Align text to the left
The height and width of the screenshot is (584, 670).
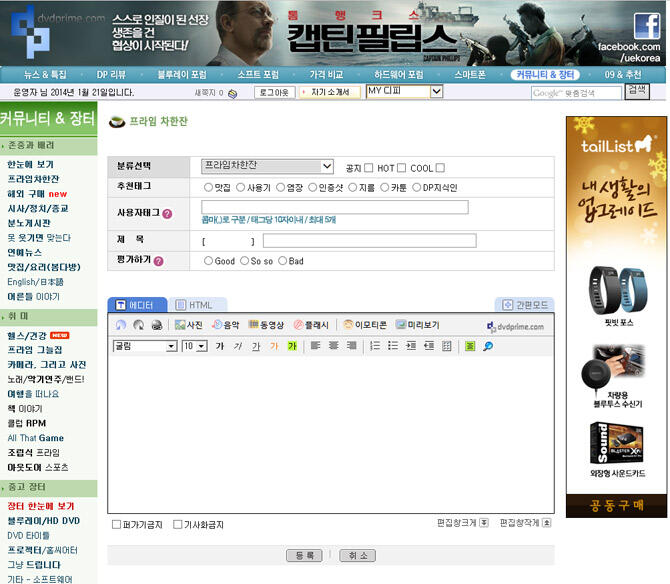[x=315, y=346]
